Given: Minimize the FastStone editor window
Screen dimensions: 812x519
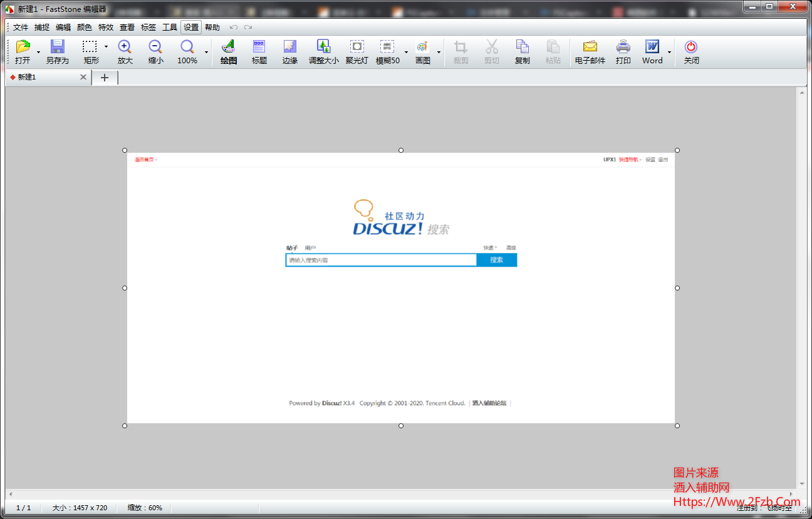Looking at the screenshot, I should (752, 6).
